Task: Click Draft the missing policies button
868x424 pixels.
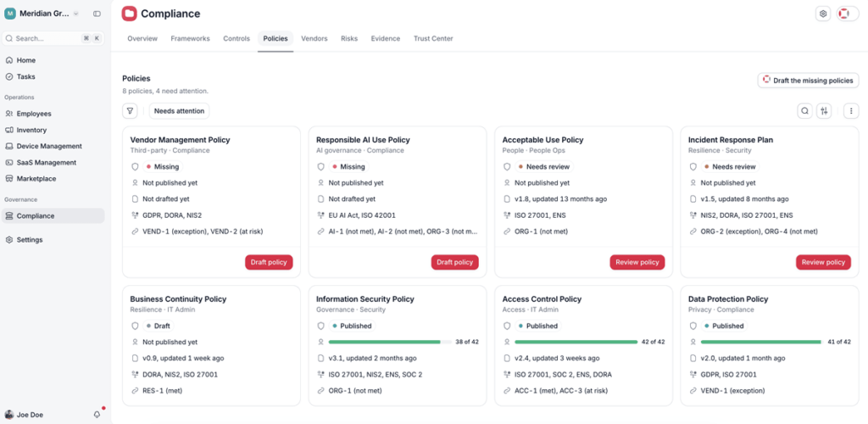Action: (x=808, y=81)
